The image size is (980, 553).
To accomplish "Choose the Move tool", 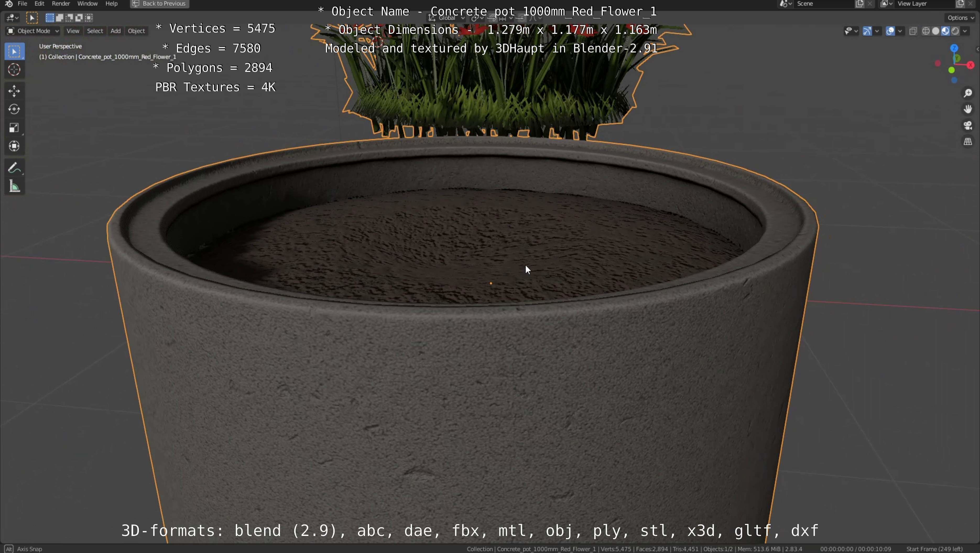I will [14, 91].
